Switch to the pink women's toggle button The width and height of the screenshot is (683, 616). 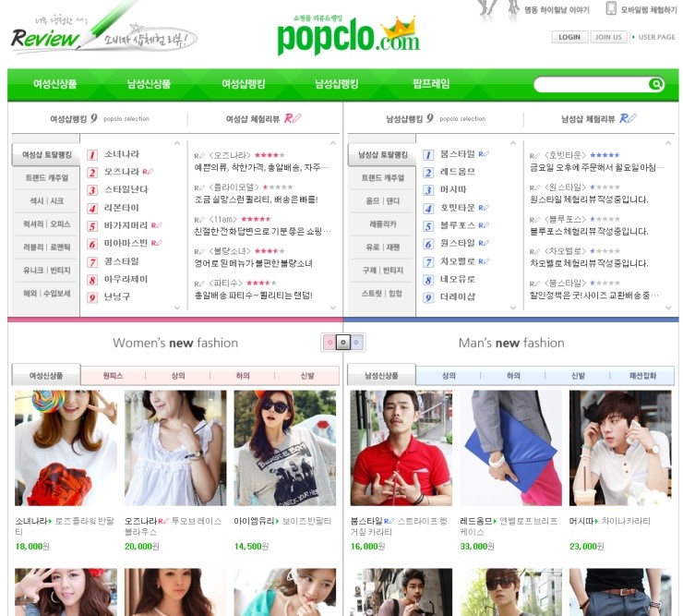(x=330, y=343)
